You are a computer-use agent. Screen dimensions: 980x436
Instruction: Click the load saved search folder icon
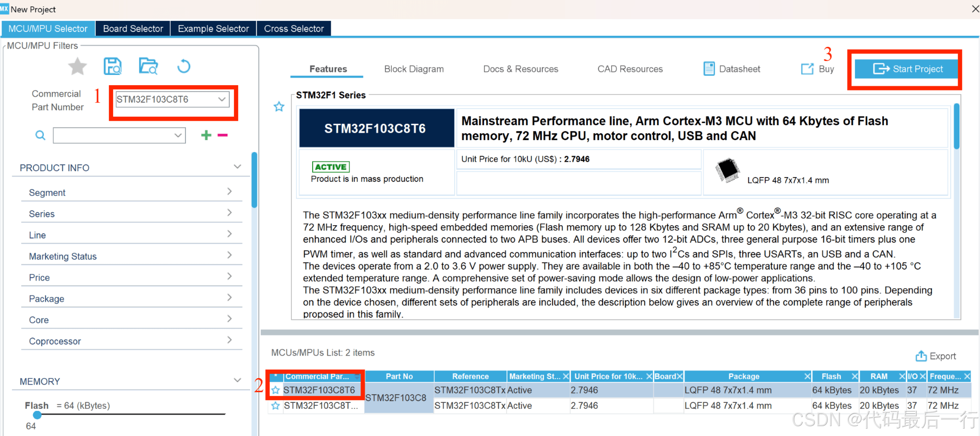(148, 66)
